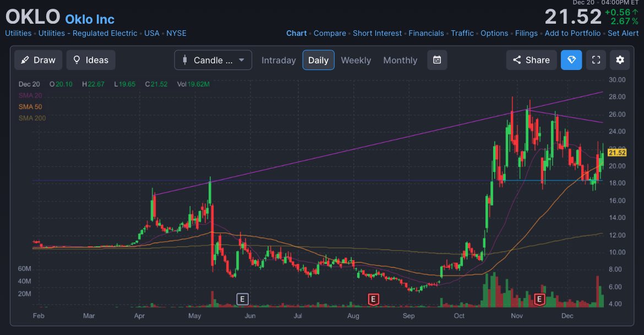Click the Sep month axis label
Viewport: 644px width, 335px height.
[x=408, y=316]
